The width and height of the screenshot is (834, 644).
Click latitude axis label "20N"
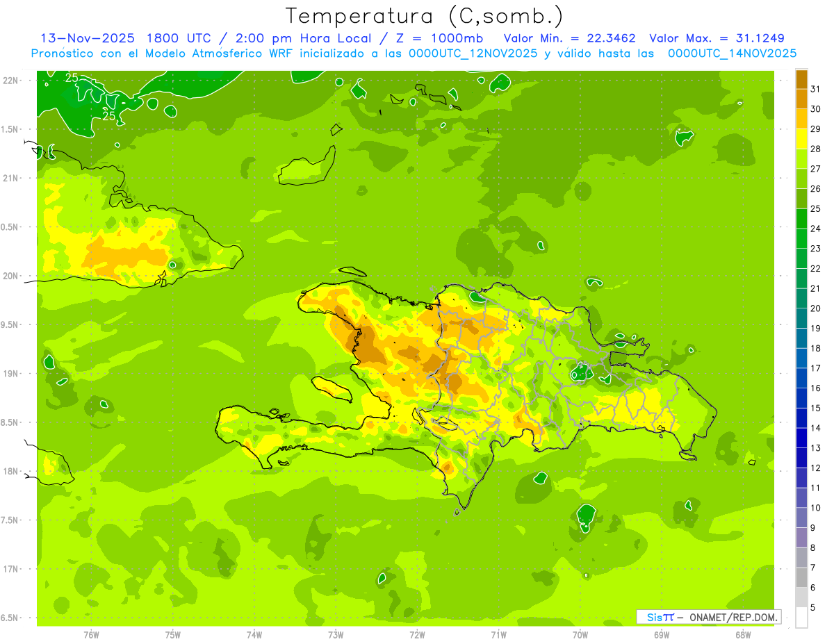10,276
